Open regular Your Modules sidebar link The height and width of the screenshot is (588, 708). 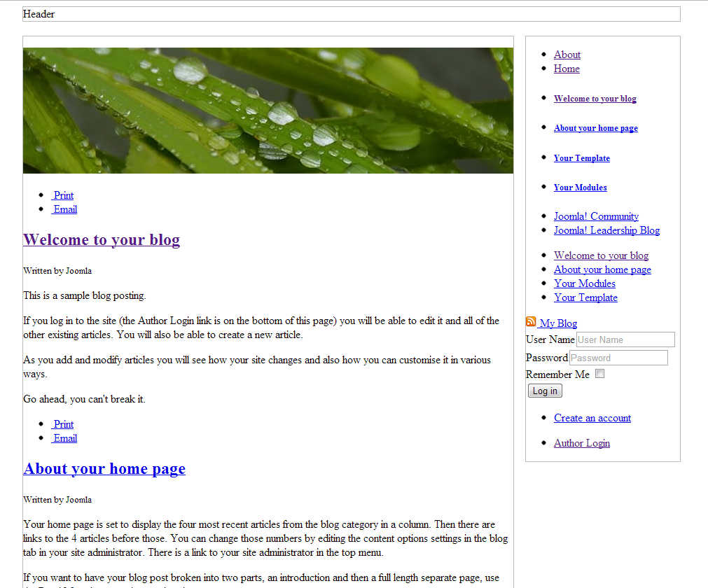[585, 283]
